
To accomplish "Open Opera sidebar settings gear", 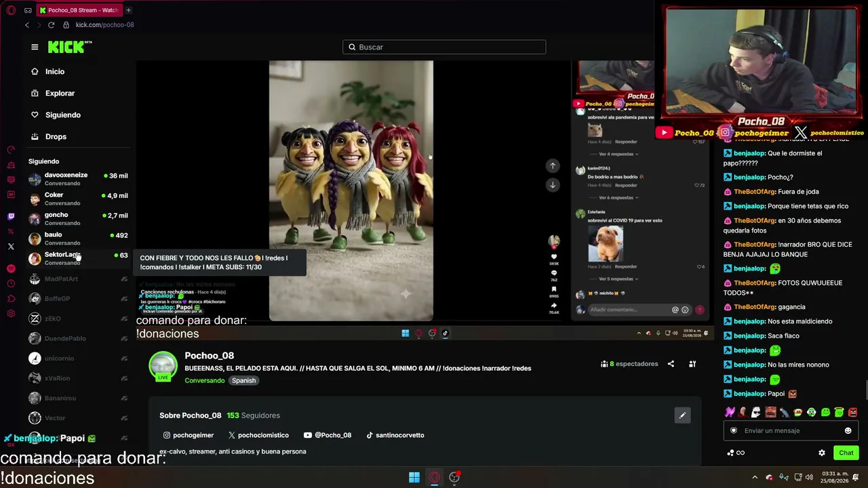I will click(x=11, y=313).
